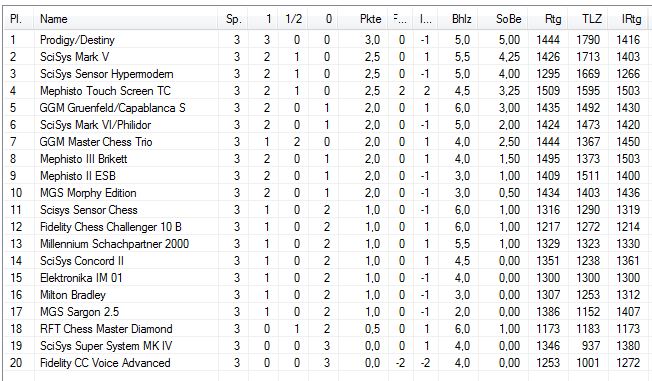This screenshot has height=381, width=652.
Task: Select the Millennium Schachpartner 2000 row
Action: [x=326, y=244]
